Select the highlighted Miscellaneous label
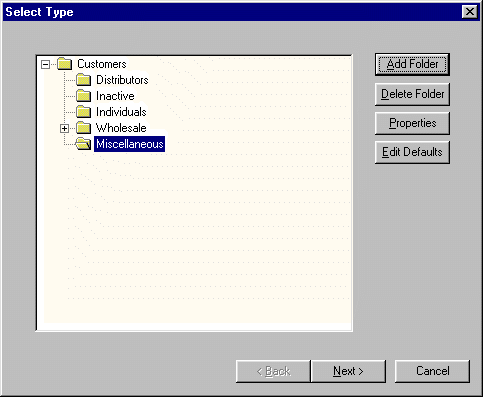484x398 pixels. coord(129,144)
